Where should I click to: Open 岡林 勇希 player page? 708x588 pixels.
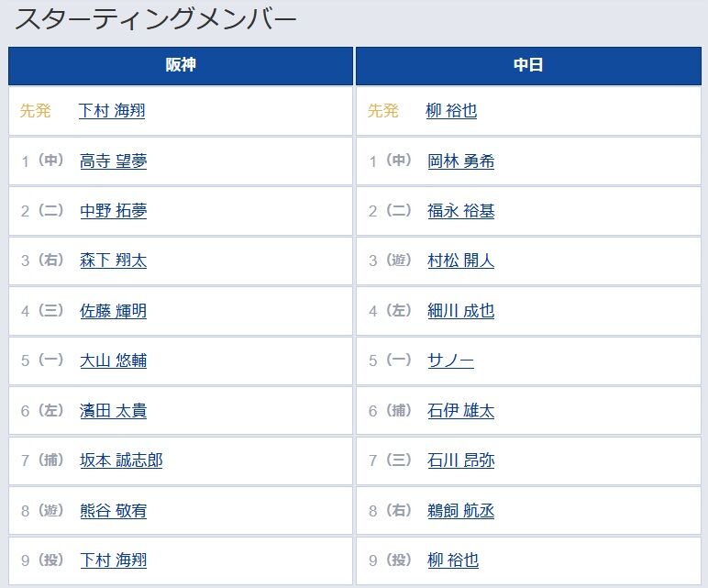[461, 161]
